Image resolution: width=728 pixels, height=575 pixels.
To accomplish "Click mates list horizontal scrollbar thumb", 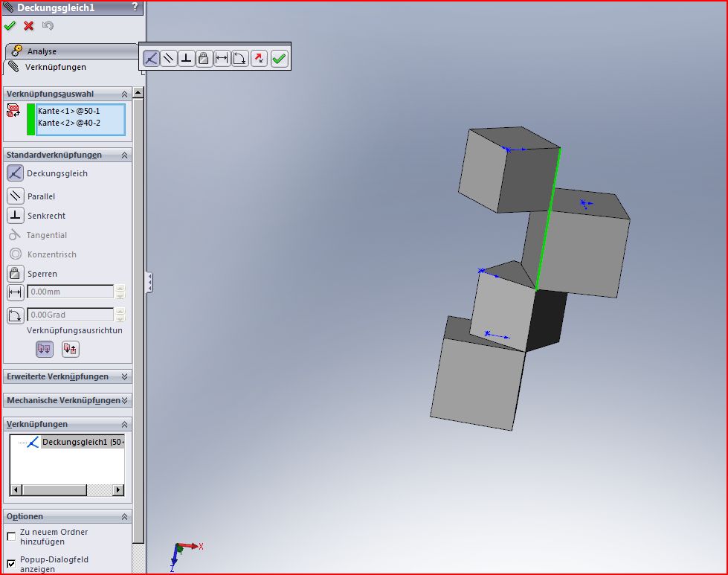I will 54,490.
